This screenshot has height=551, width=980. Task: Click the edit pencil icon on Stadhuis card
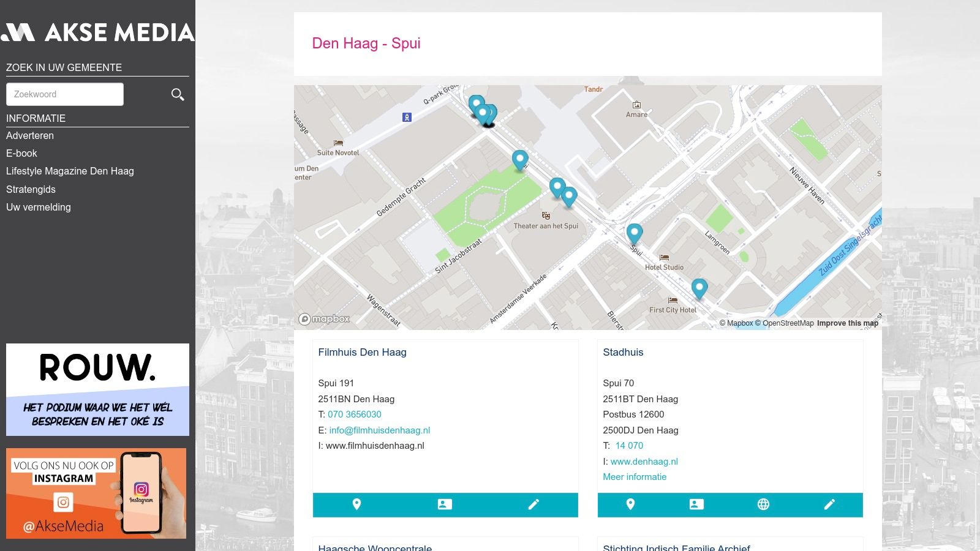point(830,504)
